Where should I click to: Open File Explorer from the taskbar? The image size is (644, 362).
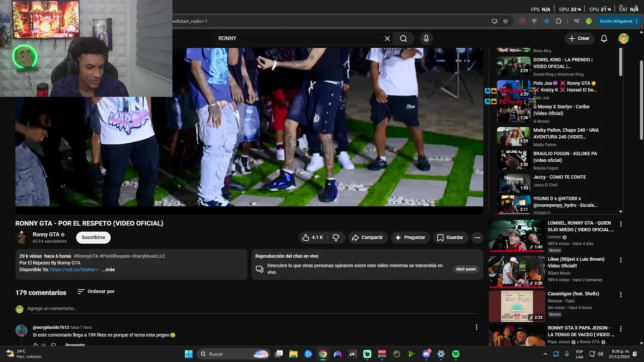tap(293, 354)
